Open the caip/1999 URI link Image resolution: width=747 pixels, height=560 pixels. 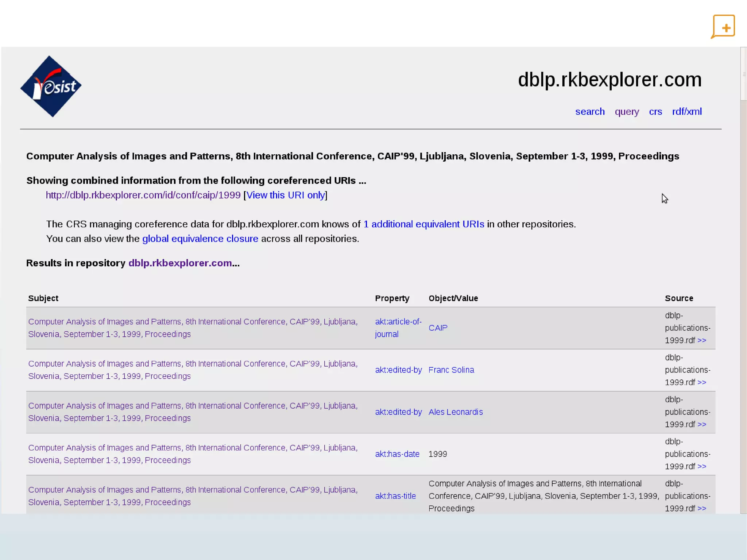coord(143,195)
